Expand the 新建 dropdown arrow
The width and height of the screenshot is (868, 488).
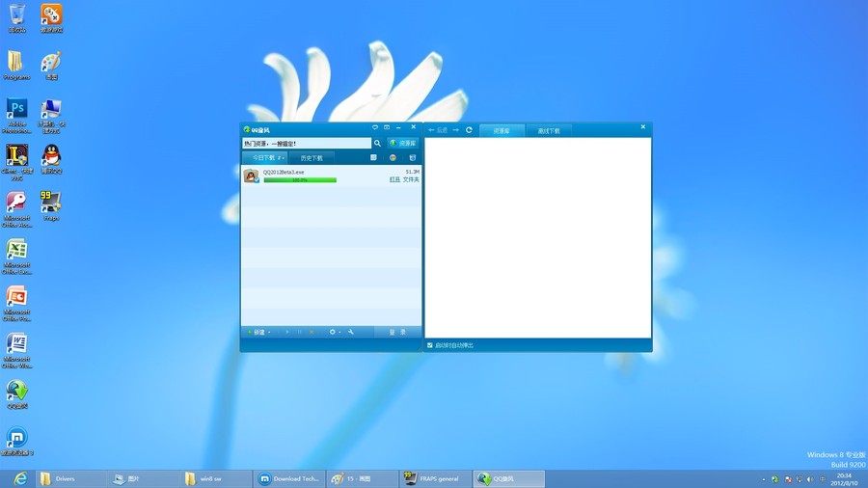tap(269, 333)
